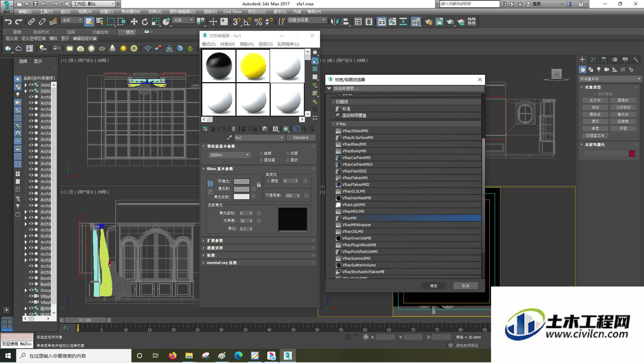Toggle Angle Snap in main toolbar
This screenshot has height=363, width=644.
tap(248, 22)
